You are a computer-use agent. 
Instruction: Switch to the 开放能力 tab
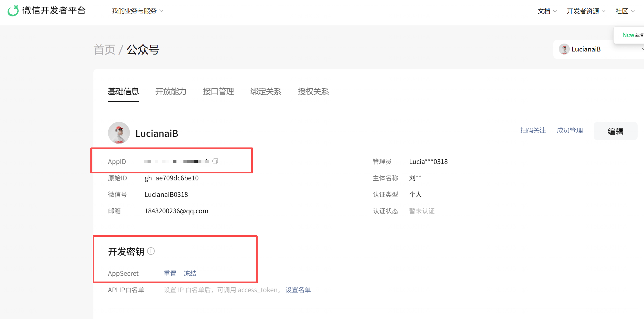point(171,91)
